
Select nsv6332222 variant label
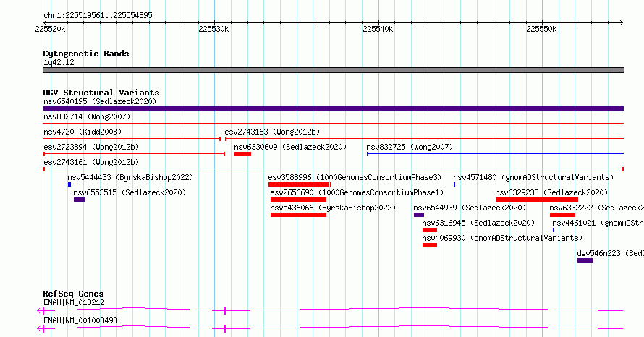coord(597,208)
